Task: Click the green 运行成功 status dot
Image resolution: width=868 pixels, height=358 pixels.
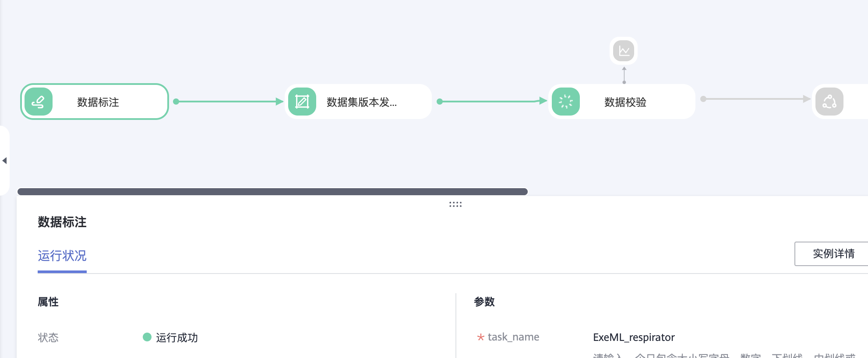Action: tap(147, 337)
